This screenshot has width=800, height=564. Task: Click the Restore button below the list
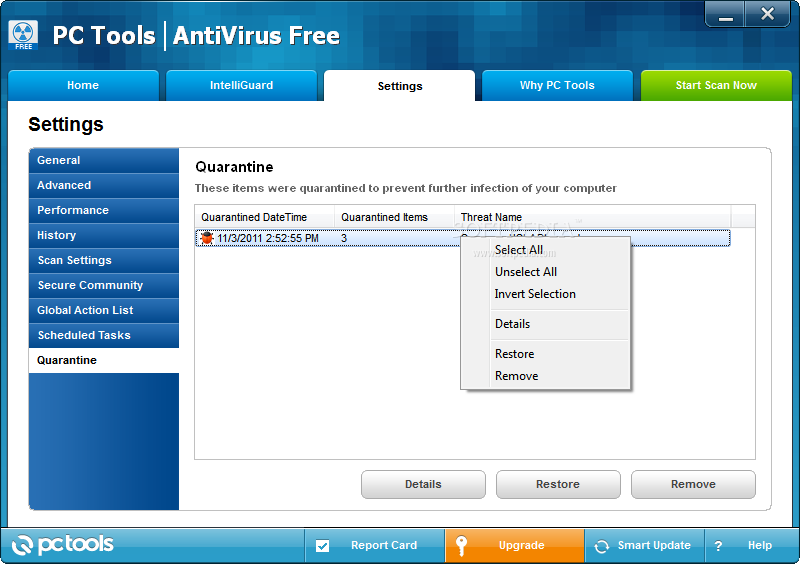(x=558, y=484)
